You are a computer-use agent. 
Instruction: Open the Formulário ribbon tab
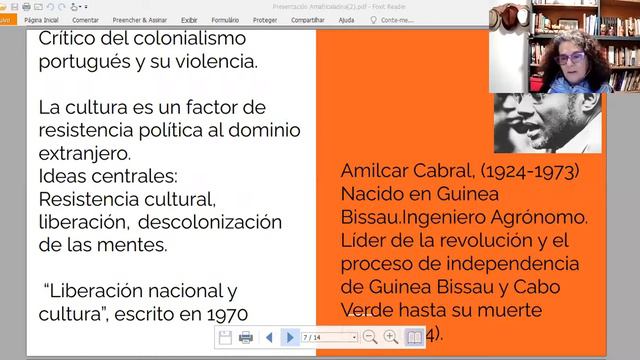coord(225,20)
